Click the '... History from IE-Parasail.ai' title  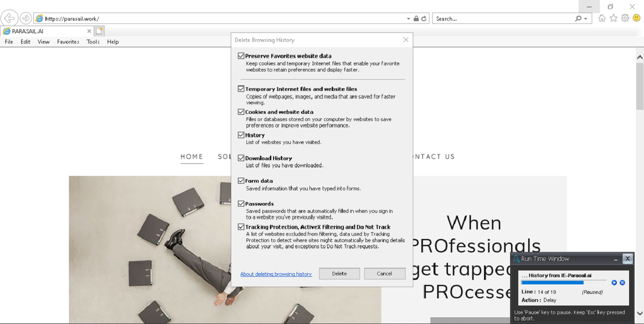[557, 275]
